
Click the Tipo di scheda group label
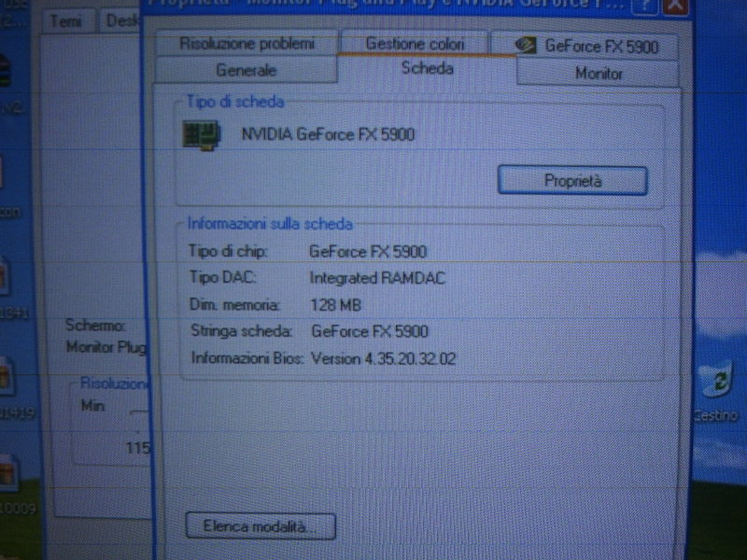pos(235,102)
